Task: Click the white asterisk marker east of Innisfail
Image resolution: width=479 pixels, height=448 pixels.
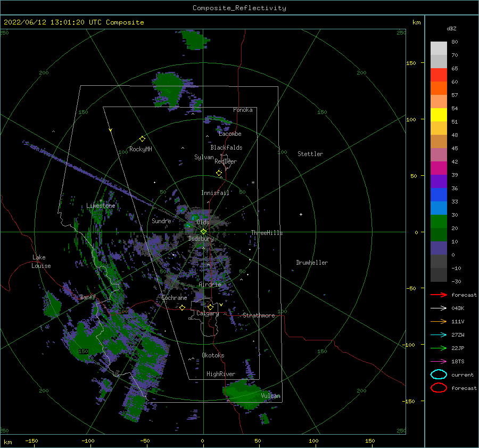Action: coord(253,183)
